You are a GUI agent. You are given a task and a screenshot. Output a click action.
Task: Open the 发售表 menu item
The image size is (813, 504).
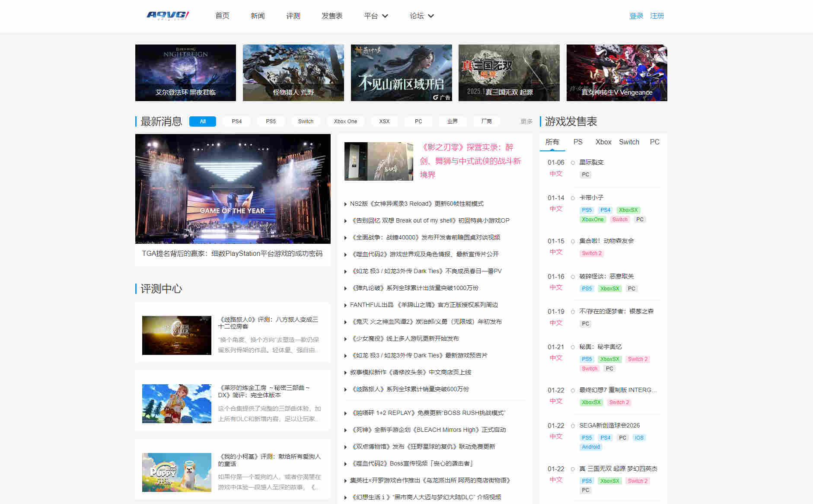coord(332,16)
